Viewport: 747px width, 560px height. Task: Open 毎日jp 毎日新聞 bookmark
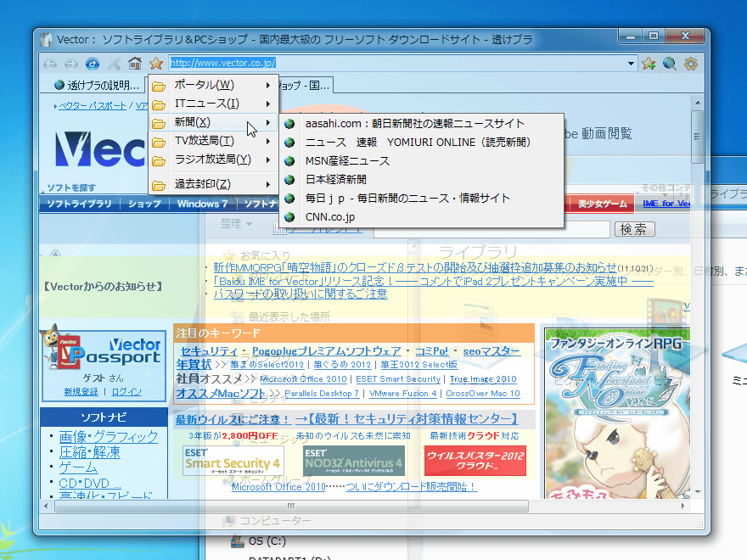421,198
